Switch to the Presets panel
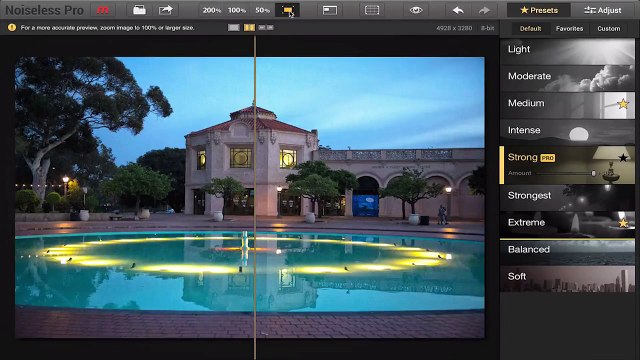 (x=539, y=10)
